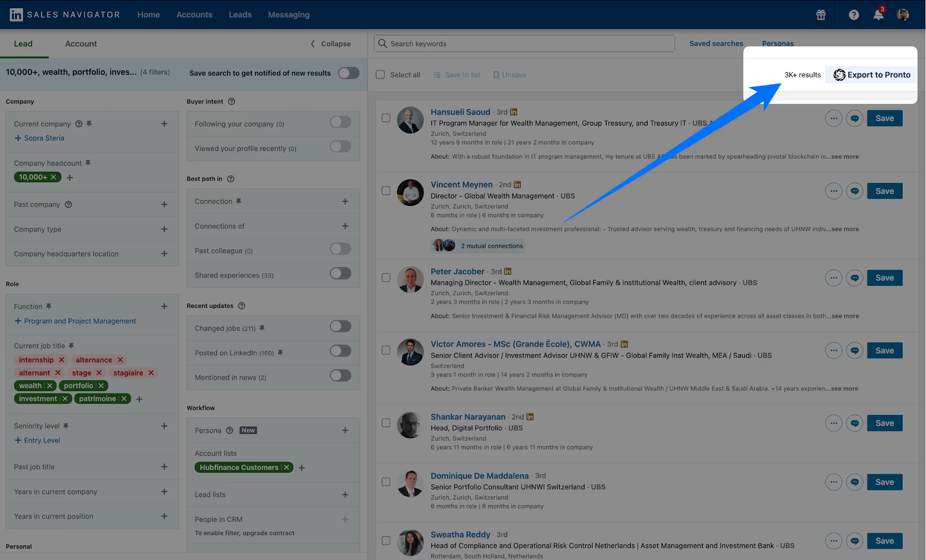Expand the Past company filter
The height and width of the screenshot is (560, 926).
[x=164, y=205]
